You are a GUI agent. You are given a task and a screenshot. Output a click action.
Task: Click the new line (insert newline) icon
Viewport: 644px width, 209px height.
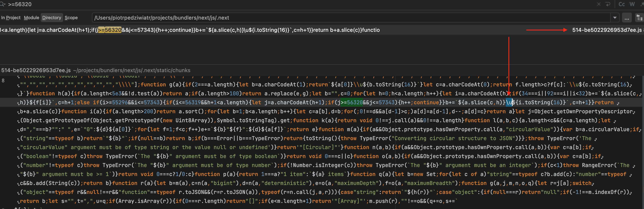pos(608,4)
